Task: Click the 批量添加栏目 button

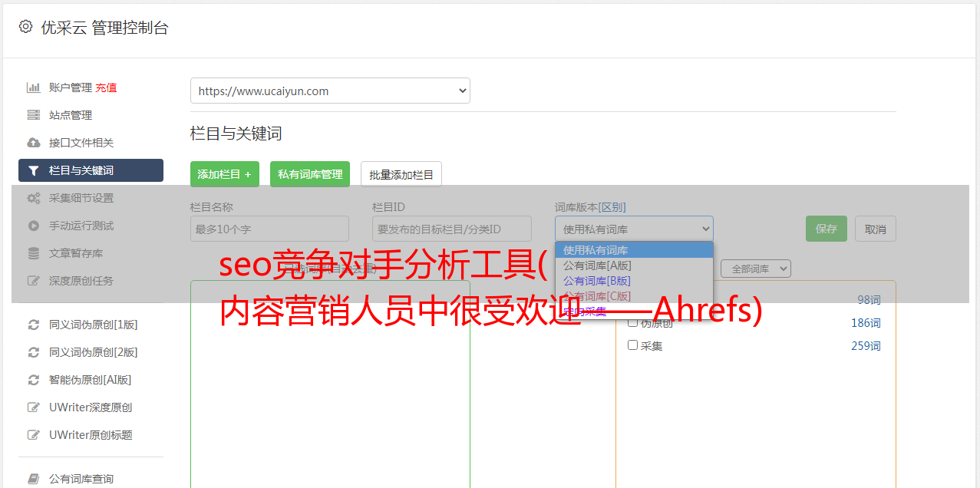Action: coord(401,174)
